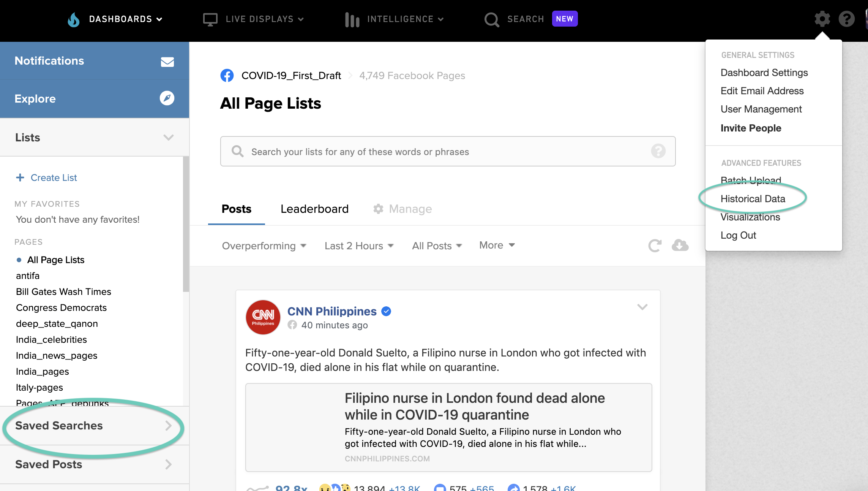This screenshot has height=491, width=868.
Task: Download posts with the cloud icon
Action: [x=680, y=245]
